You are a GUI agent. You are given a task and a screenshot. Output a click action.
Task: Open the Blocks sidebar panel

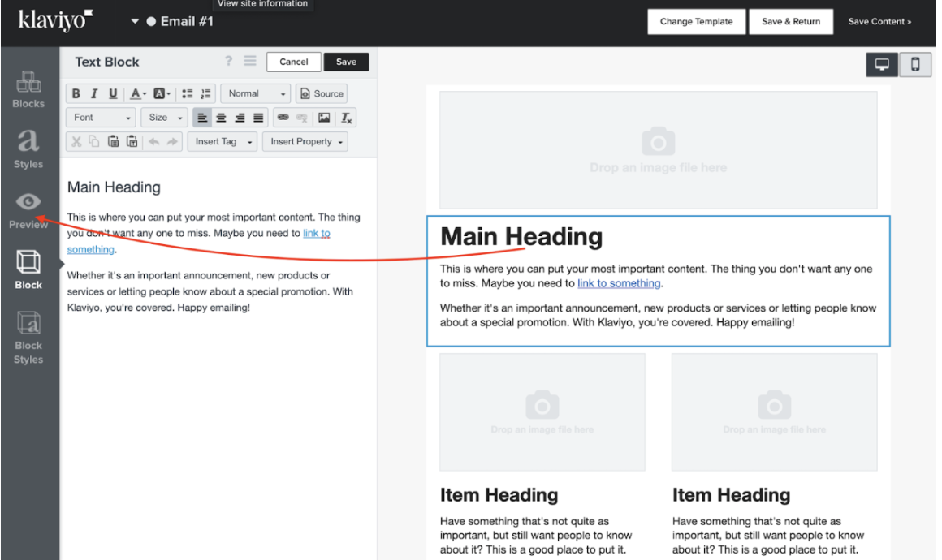pos(28,89)
